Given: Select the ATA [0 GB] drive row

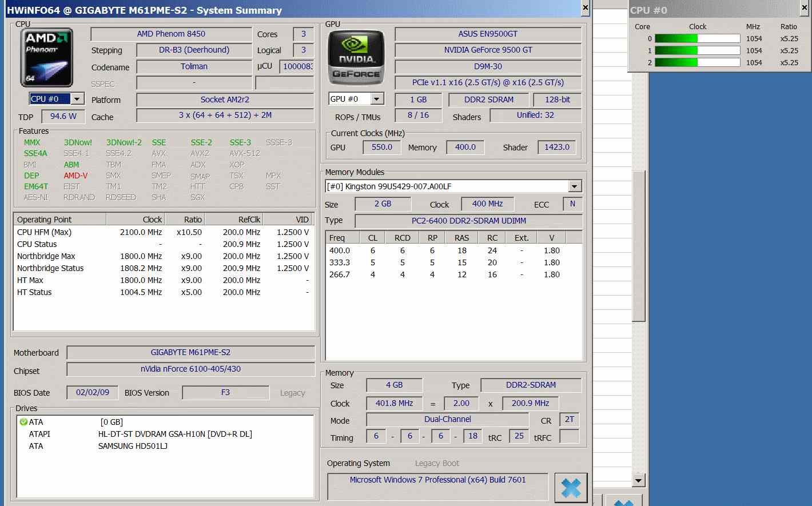Looking at the screenshot, I should click(x=165, y=422).
